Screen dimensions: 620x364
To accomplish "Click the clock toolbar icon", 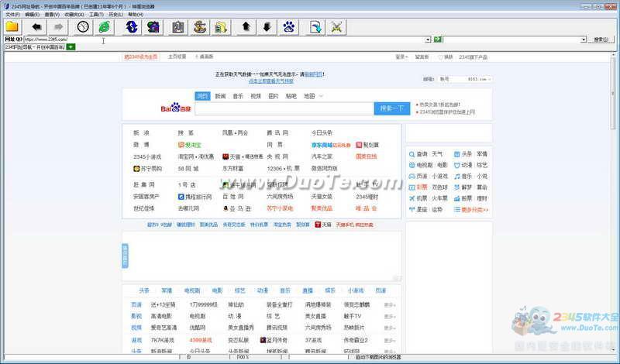I will (x=83, y=27).
